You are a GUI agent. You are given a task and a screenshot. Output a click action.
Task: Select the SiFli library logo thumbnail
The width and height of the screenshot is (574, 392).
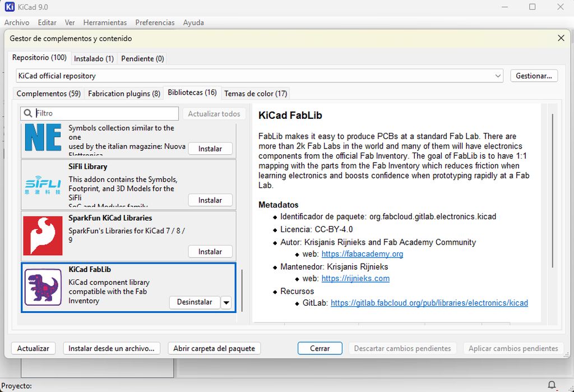pyautogui.click(x=43, y=185)
